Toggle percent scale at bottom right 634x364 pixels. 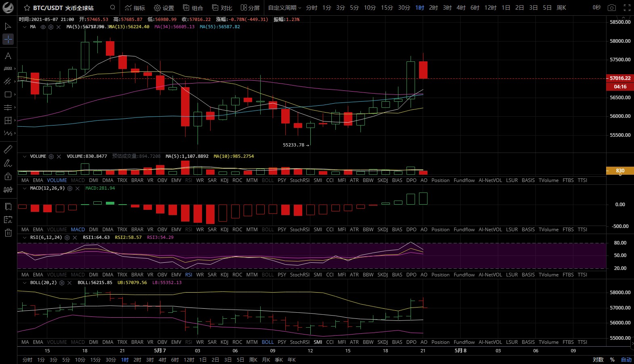[x=612, y=360]
